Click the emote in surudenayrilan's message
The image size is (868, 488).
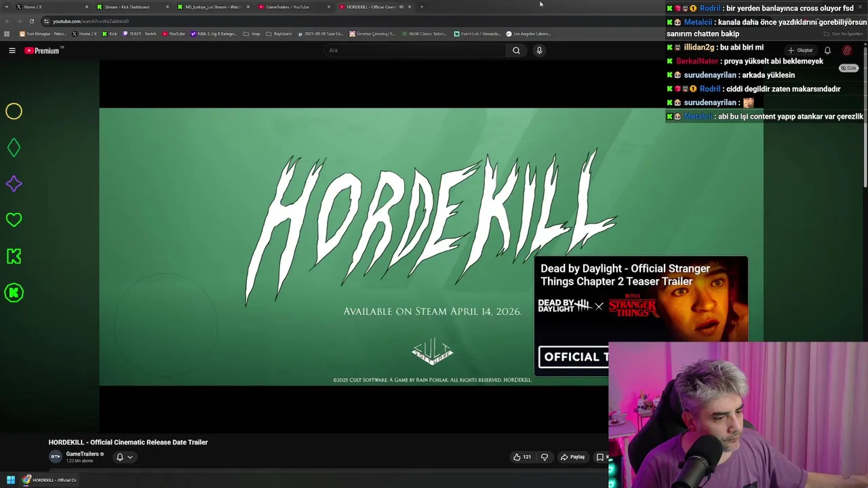[749, 102]
